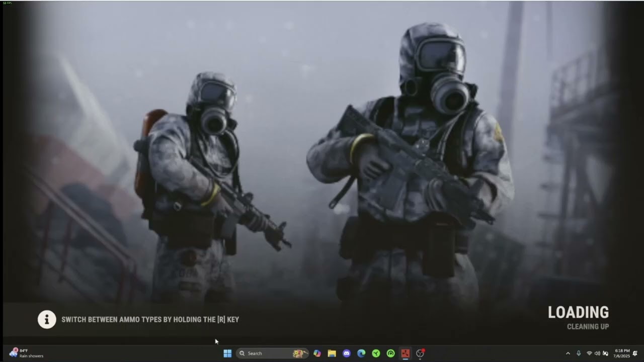Open the Windows Start menu
The image size is (644, 362).
tap(227, 353)
